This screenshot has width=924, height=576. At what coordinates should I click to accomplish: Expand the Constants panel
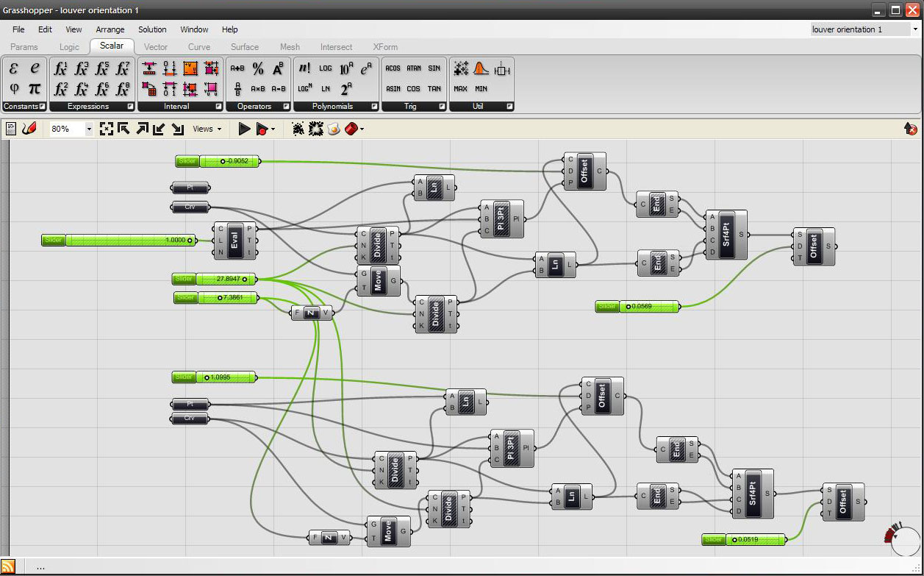click(42, 107)
